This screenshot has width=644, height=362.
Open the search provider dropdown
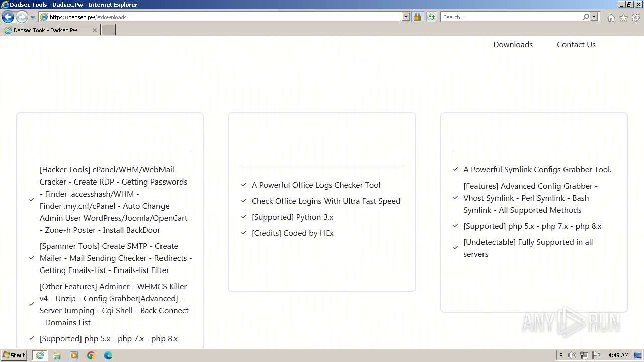pyautogui.click(x=594, y=17)
